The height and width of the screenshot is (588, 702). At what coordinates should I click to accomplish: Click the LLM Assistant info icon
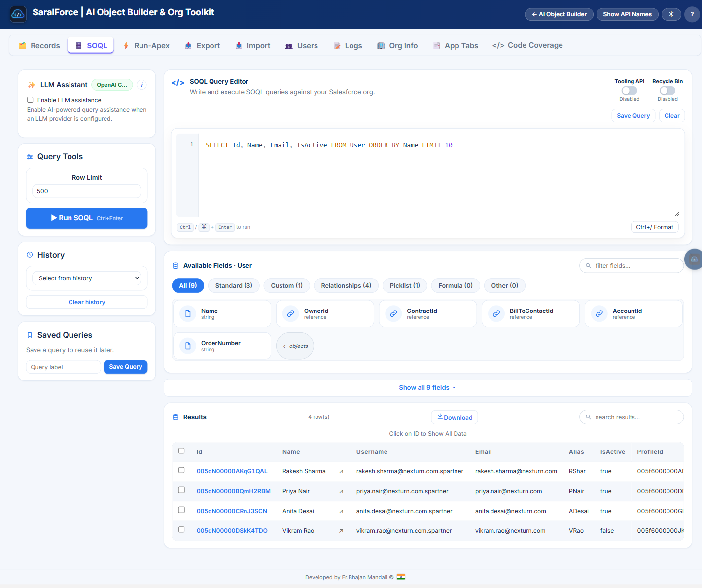click(x=142, y=85)
